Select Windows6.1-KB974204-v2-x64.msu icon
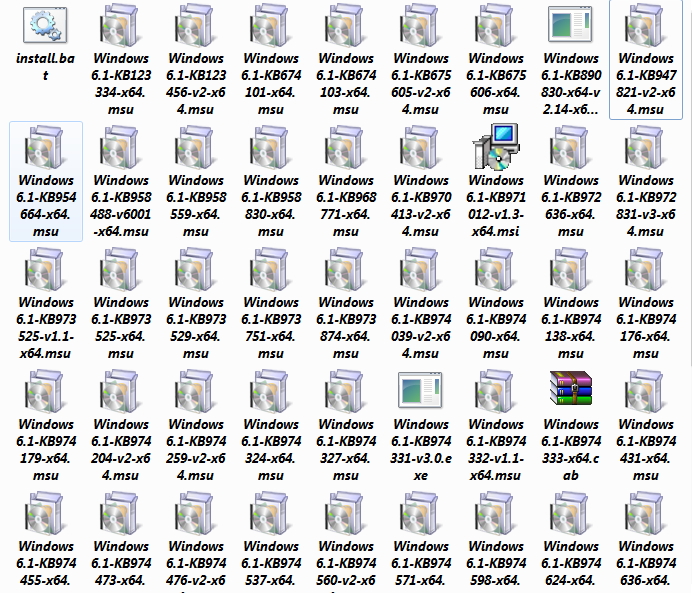 pos(120,391)
